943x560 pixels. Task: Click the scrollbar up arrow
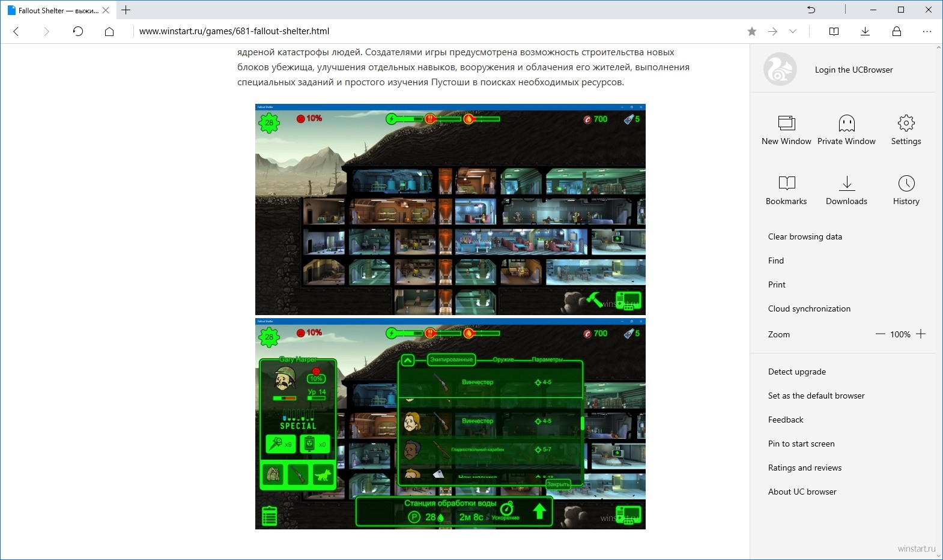tap(939, 47)
